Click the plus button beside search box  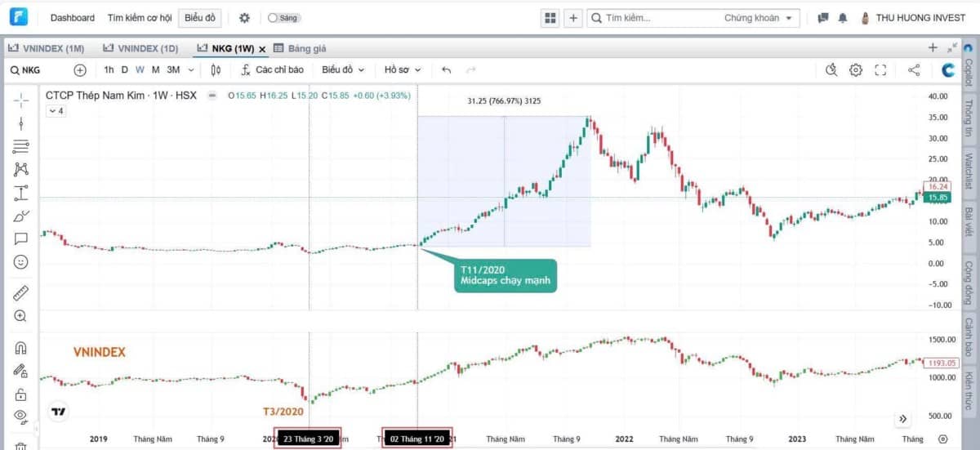click(573, 18)
